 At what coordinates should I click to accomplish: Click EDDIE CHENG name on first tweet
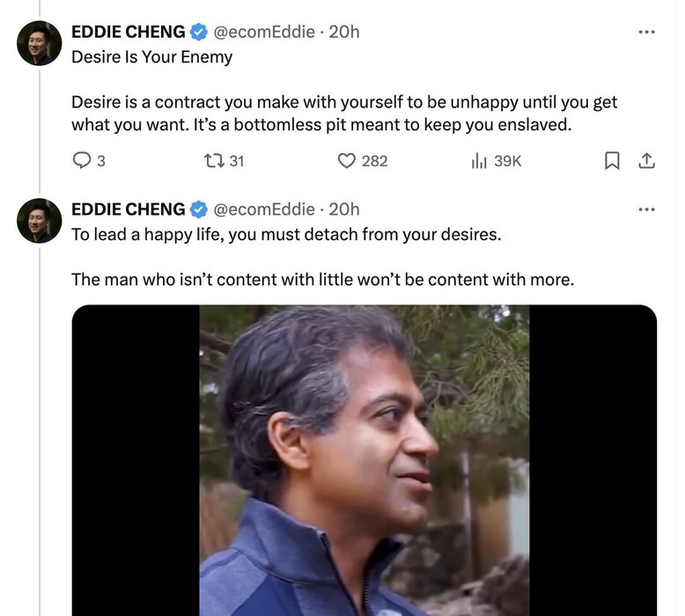(129, 32)
